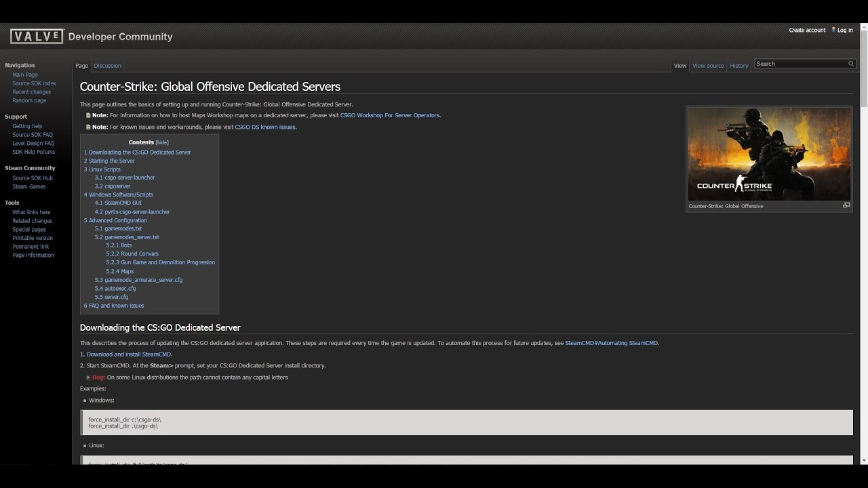Open Source SDK Index link

coord(34,83)
